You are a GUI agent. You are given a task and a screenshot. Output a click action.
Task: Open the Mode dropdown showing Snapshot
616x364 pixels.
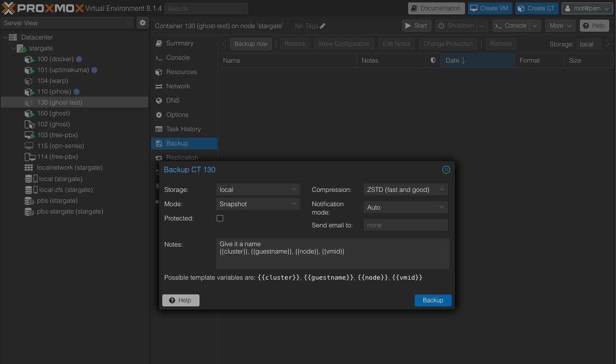point(258,204)
